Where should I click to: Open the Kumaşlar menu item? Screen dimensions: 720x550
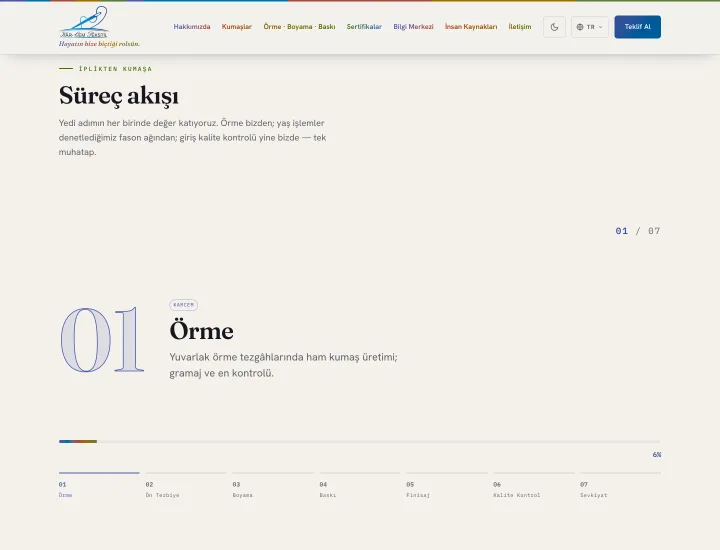point(236,27)
